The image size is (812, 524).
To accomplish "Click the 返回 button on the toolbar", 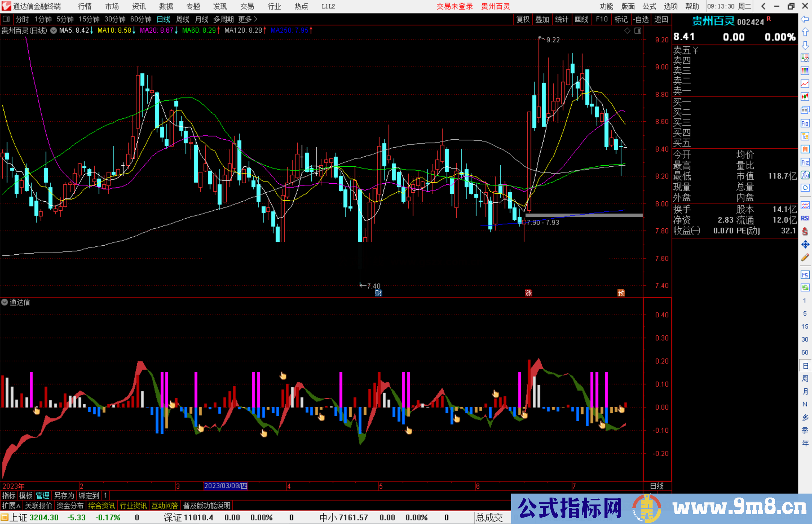I will 661,19.
